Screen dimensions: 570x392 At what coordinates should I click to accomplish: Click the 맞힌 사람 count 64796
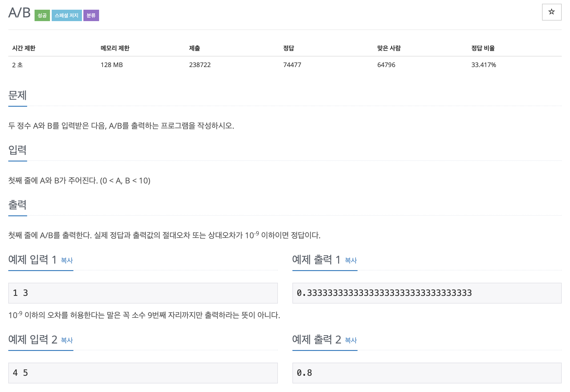pyautogui.click(x=386, y=65)
